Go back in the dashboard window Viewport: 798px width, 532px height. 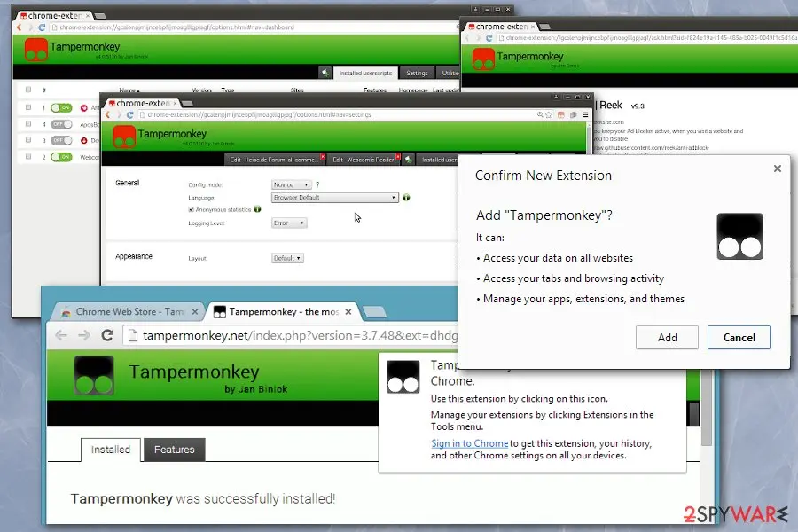pos(20,27)
